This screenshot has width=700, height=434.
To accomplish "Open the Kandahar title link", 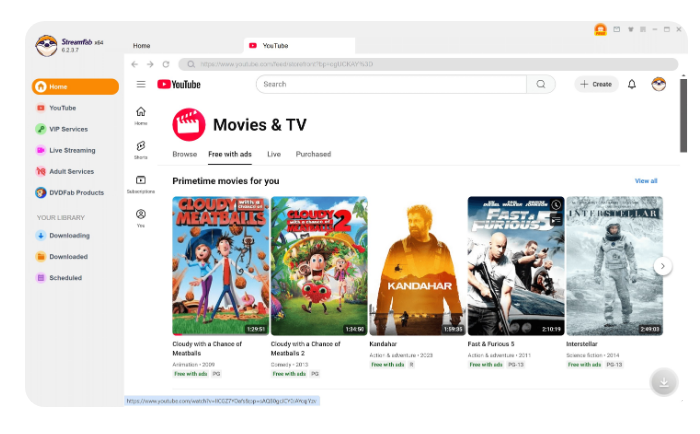I will [383, 344].
